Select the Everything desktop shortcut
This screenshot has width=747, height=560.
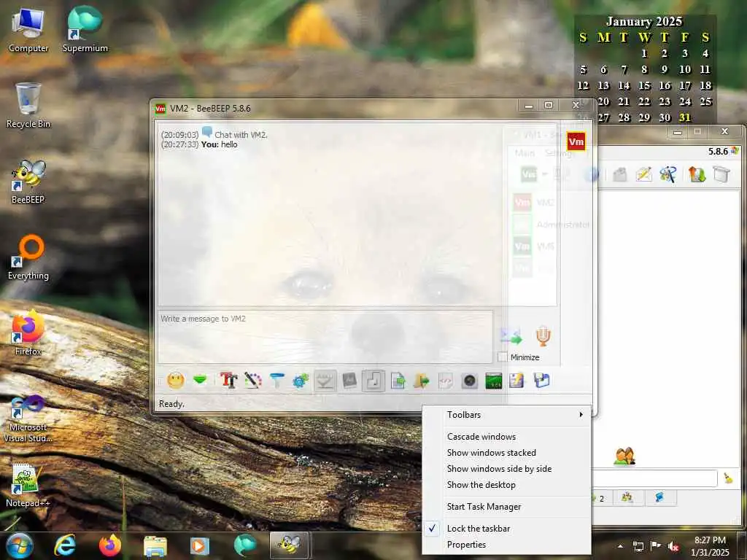28,257
